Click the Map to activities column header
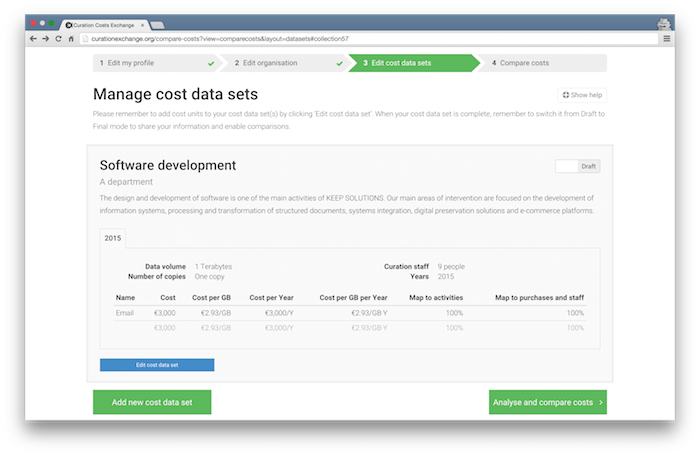Image resolution: width=700 pixels, height=456 pixels. 436,297
